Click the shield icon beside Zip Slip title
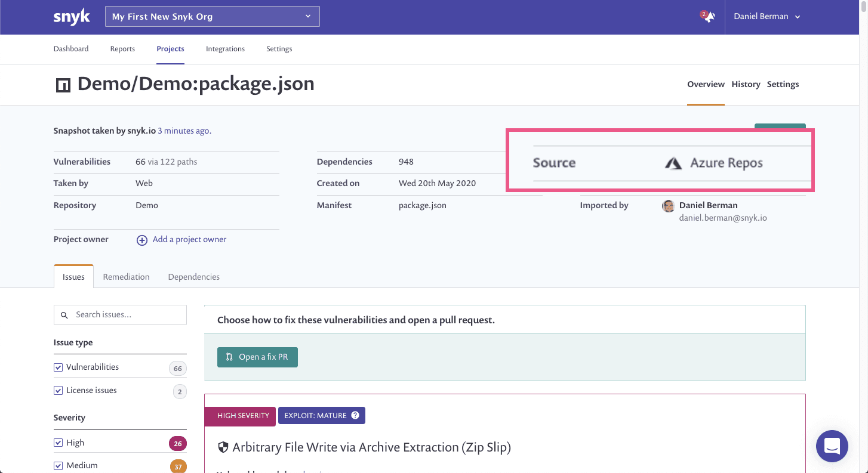The image size is (868, 473). tap(223, 447)
